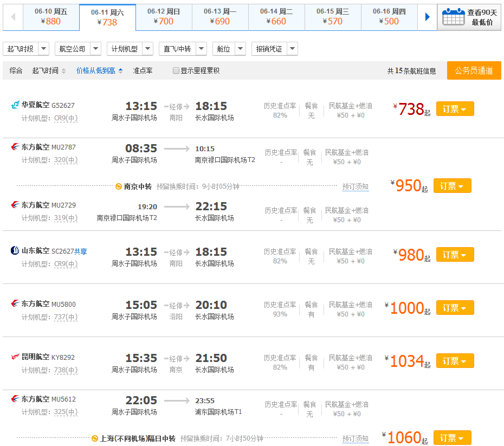
Task: Sort by 价格从低到高 label
Action: pos(96,70)
